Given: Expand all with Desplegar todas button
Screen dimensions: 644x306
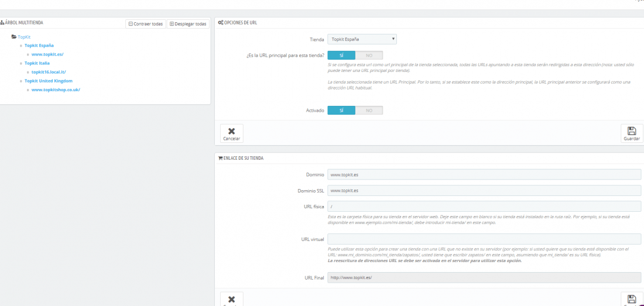Looking at the screenshot, I should (x=188, y=24).
